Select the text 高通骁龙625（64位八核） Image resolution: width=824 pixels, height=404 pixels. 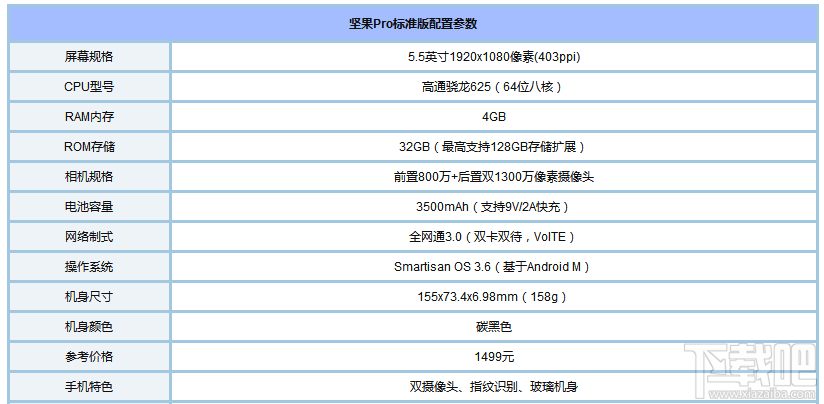point(494,87)
